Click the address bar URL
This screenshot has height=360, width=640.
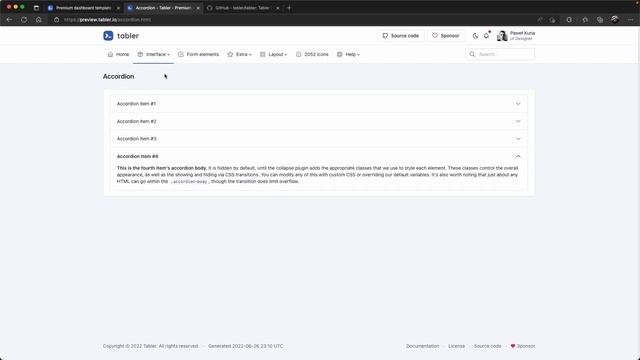click(x=107, y=20)
